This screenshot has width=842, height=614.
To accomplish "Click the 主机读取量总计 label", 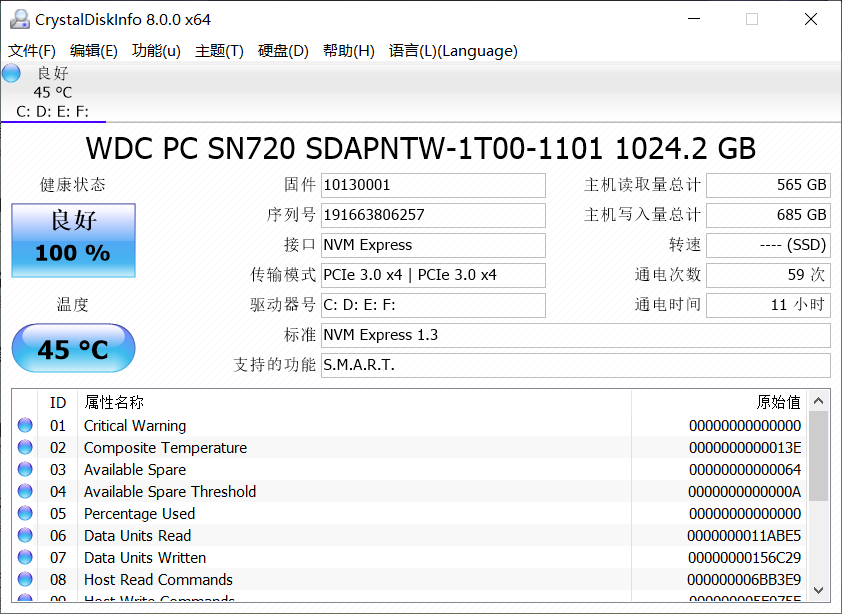I will coord(643,185).
